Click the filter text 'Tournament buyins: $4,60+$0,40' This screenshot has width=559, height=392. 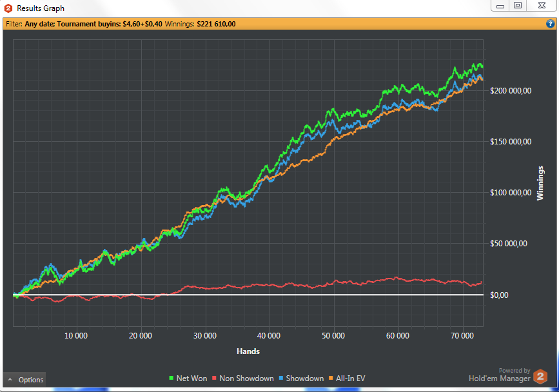click(x=110, y=24)
